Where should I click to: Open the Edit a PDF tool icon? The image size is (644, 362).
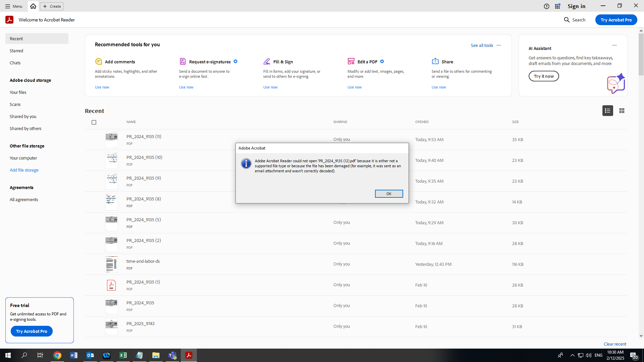pos(351,61)
